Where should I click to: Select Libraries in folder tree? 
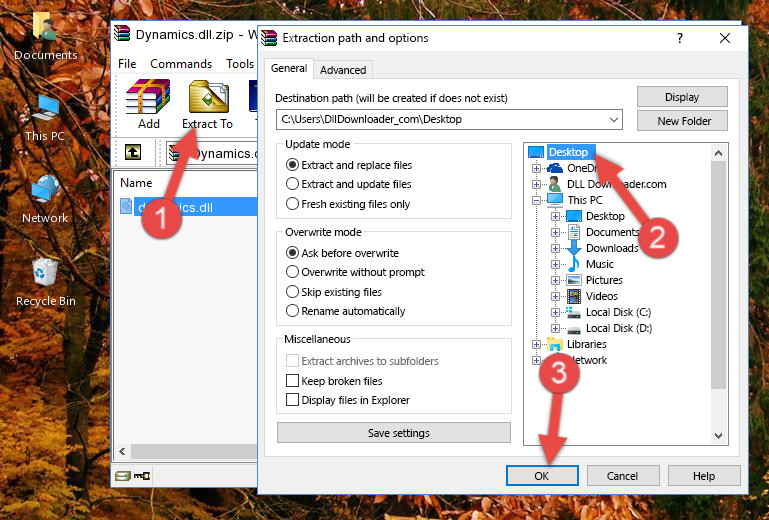pyautogui.click(x=587, y=344)
